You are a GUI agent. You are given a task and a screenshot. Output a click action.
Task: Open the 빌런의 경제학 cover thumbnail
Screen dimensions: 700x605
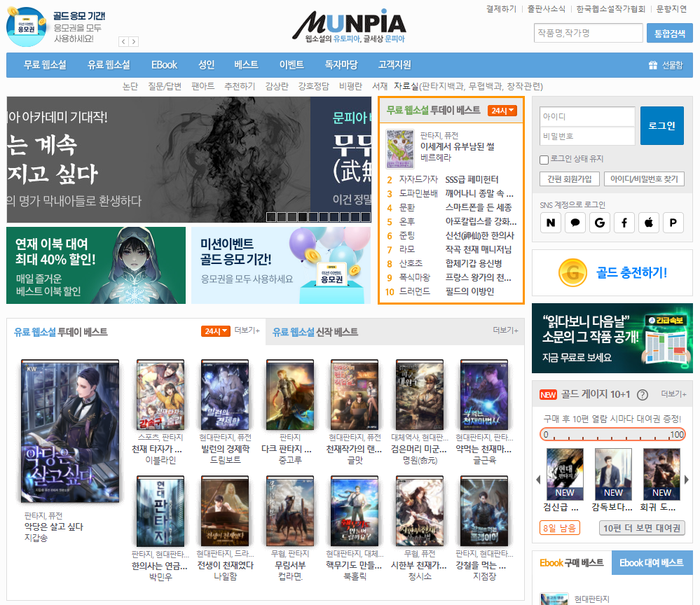[x=225, y=395]
